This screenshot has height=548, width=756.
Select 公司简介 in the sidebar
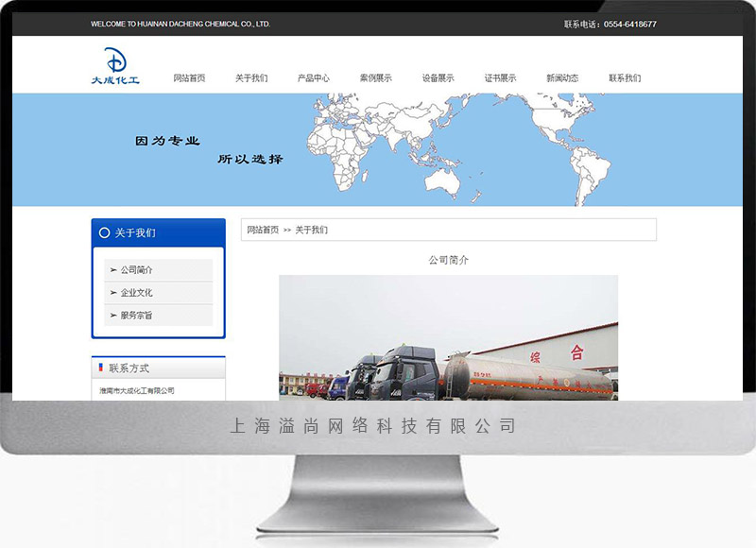137,270
